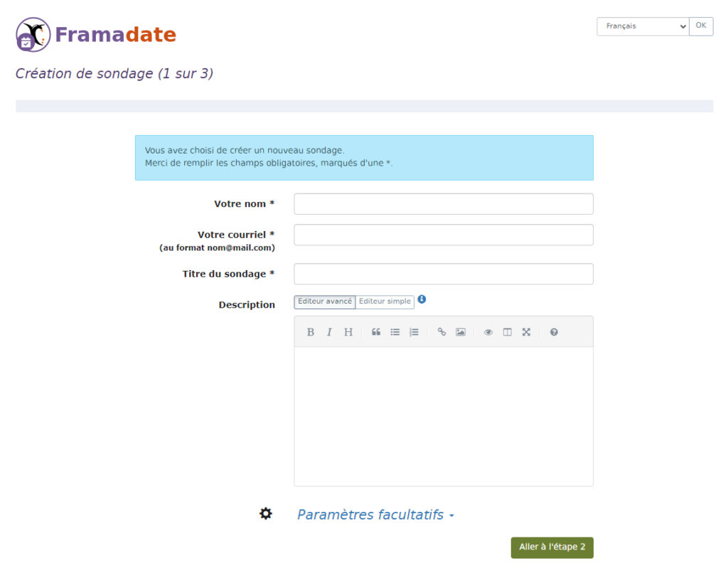Create an unordered list in the editor
The width and height of the screenshot is (728, 563).
[x=395, y=331]
